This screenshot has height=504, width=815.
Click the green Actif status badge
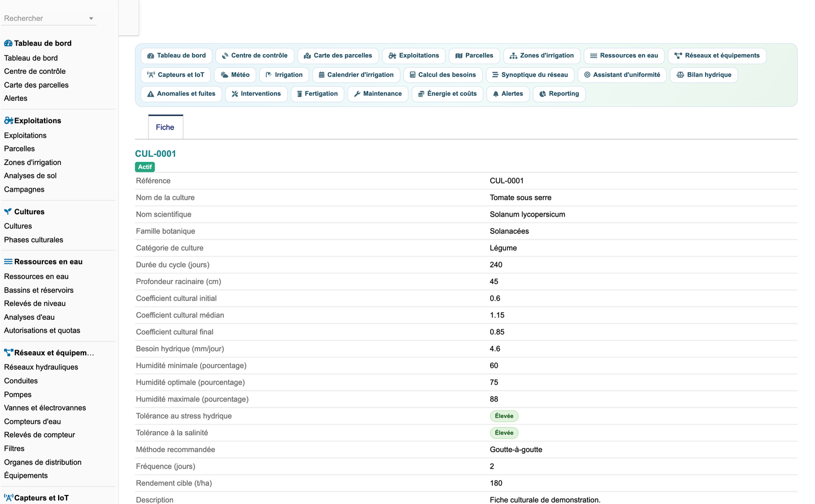[145, 167]
